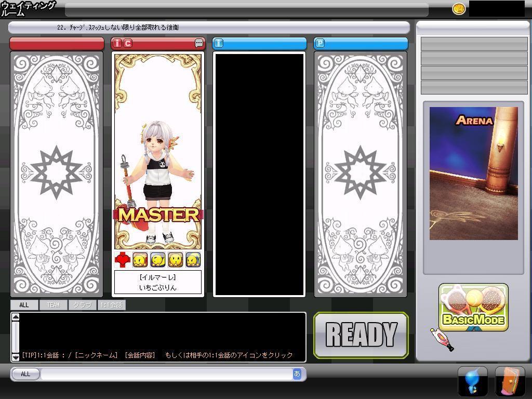Open the 1:1会話 chat tab
The width and height of the screenshot is (532, 399).
click(112, 305)
